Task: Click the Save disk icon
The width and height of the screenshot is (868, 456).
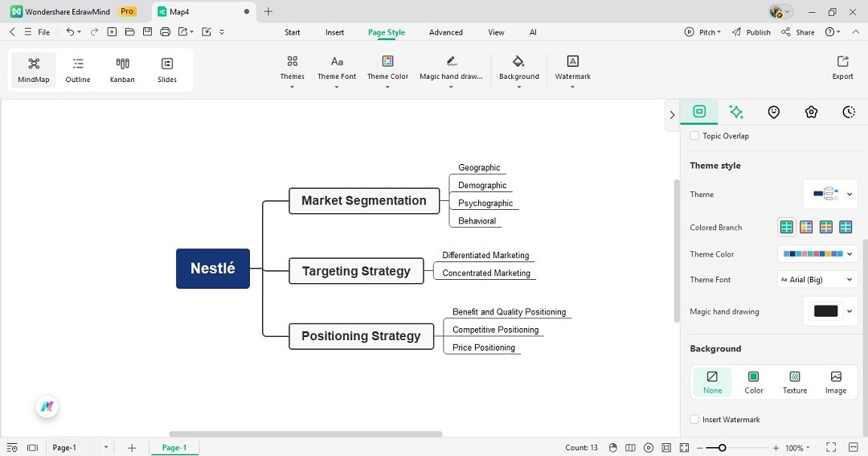Action: point(147,32)
